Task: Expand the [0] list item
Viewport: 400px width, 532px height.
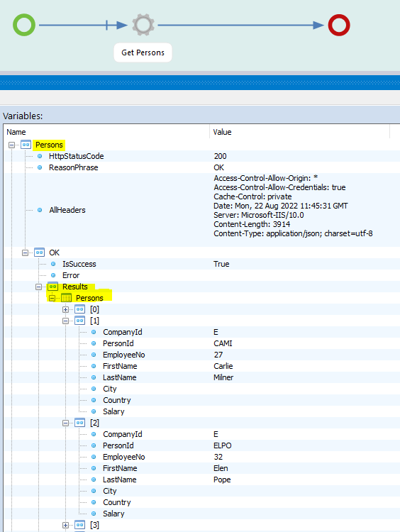Action: tap(65, 309)
